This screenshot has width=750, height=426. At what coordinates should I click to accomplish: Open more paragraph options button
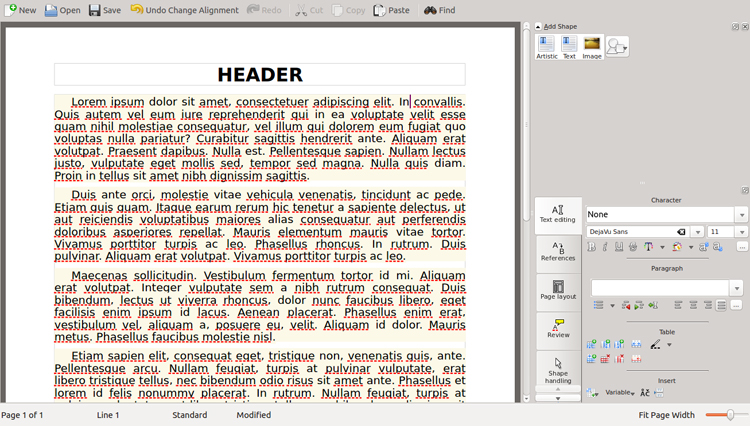[x=736, y=305]
